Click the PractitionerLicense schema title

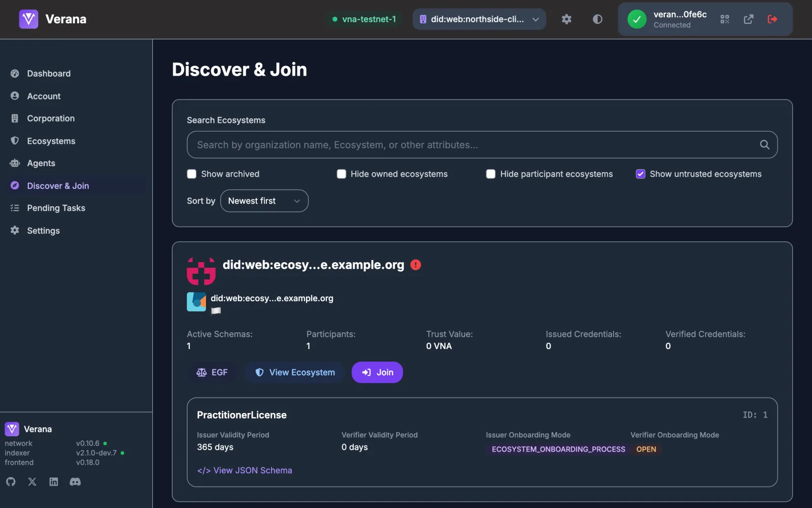(x=242, y=415)
